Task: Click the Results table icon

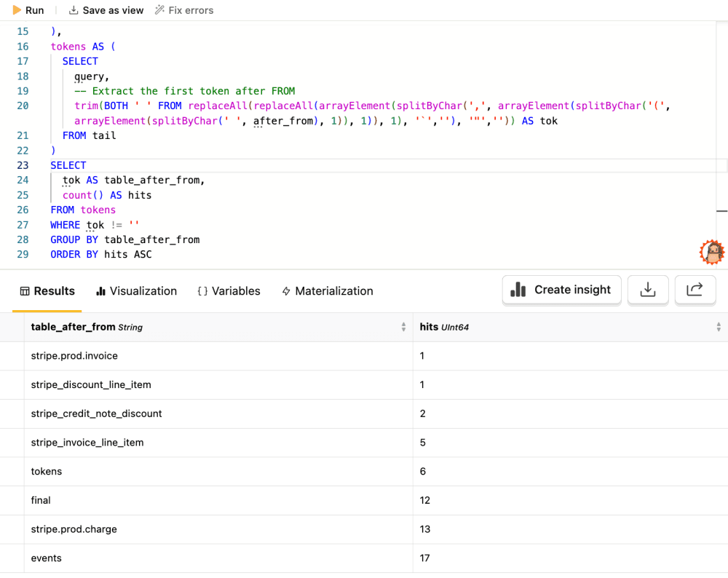Action: click(x=25, y=291)
